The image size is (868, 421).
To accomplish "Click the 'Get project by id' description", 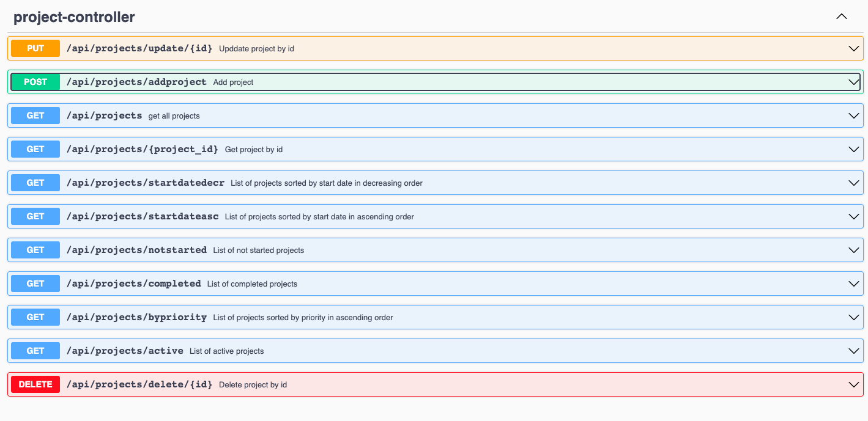I will [x=254, y=149].
